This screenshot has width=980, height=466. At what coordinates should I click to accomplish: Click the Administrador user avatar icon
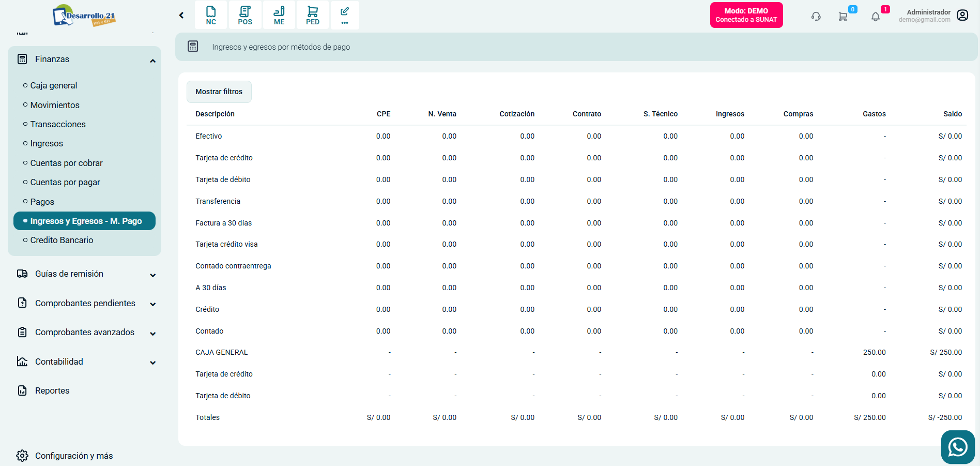click(x=962, y=16)
